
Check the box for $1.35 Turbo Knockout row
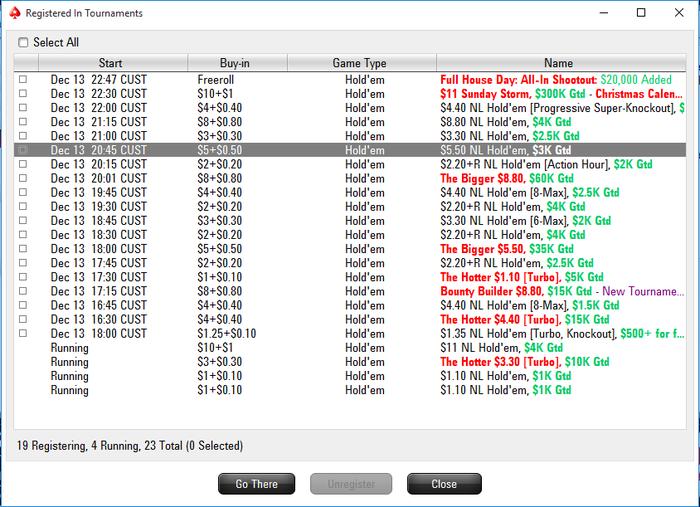(x=23, y=333)
